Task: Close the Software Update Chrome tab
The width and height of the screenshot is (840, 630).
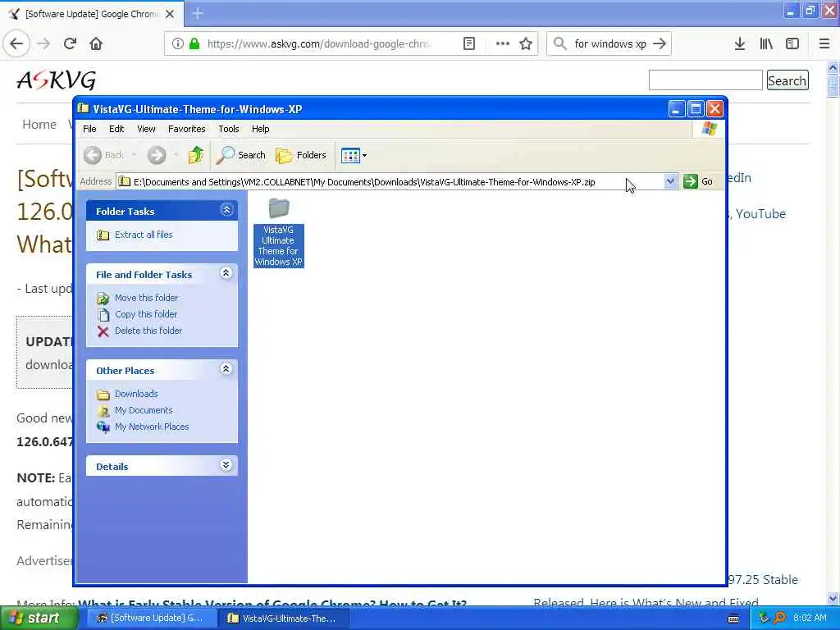Action: (170, 14)
